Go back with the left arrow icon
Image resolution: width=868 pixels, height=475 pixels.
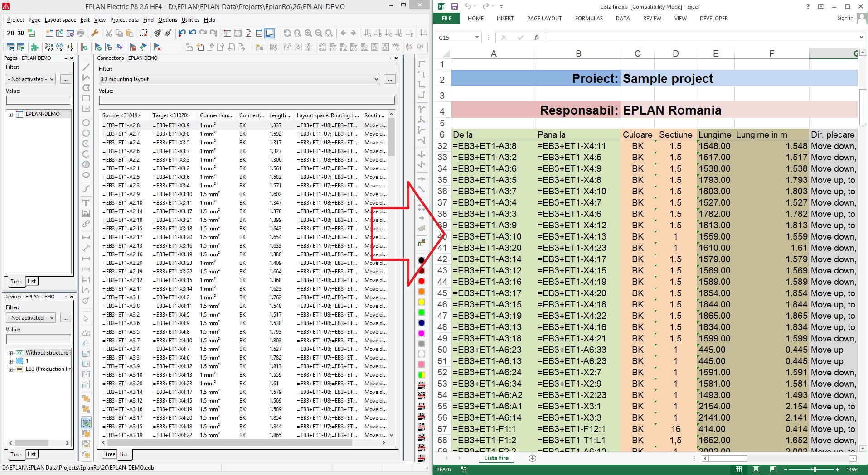tap(343, 33)
